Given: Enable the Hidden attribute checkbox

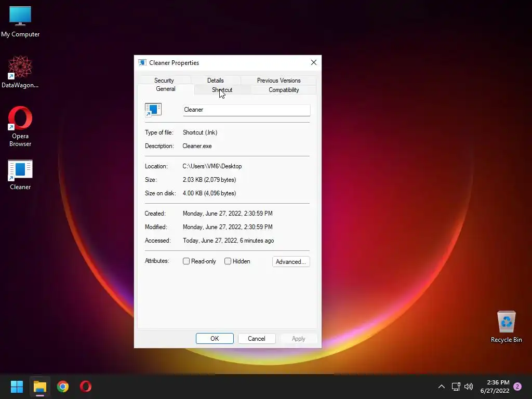Looking at the screenshot, I should coord(228,261).
